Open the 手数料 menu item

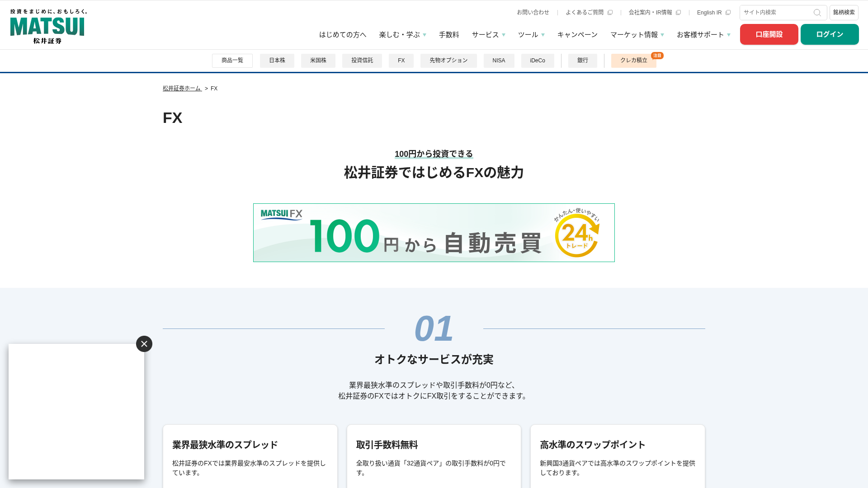(449, 35)
